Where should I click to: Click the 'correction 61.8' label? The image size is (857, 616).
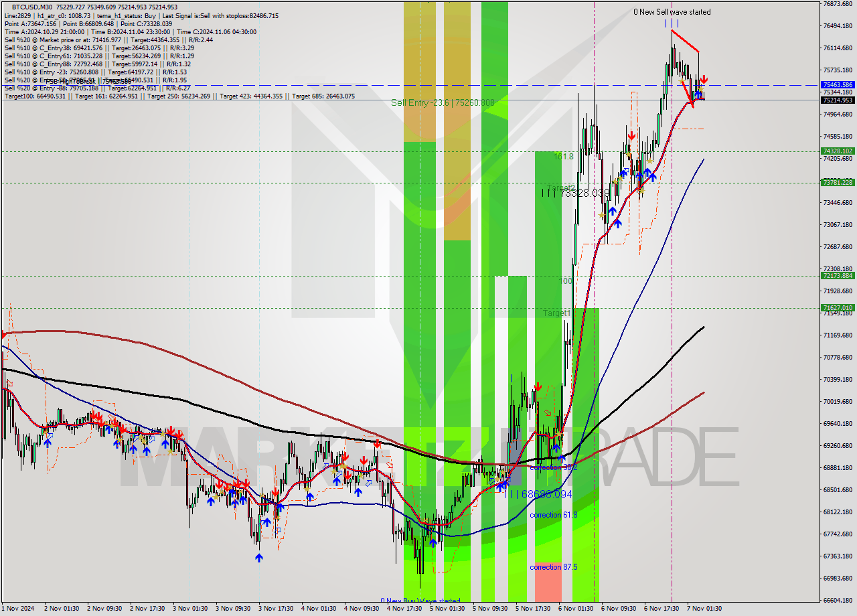point(553,515)
